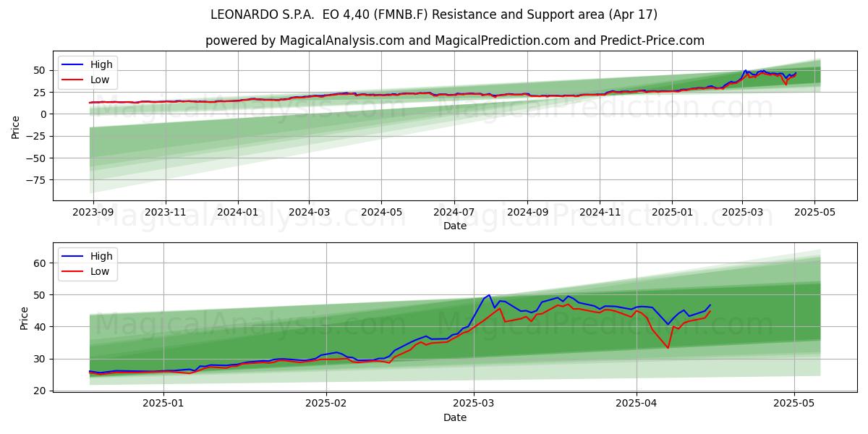This screenshot has height=434, width=868.
Task: Click the 'Date' x-axis label of top chart
Action: (x=455, y=226)
